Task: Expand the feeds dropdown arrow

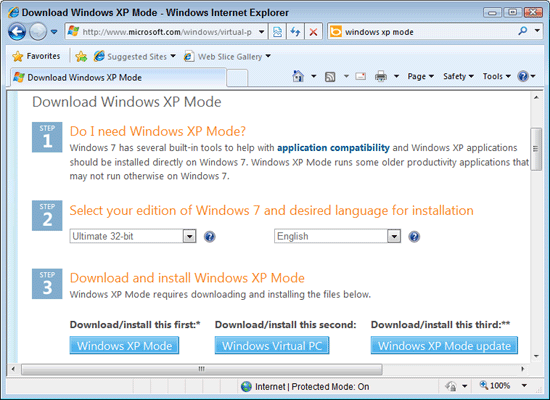Action: (x=346, y=76)
